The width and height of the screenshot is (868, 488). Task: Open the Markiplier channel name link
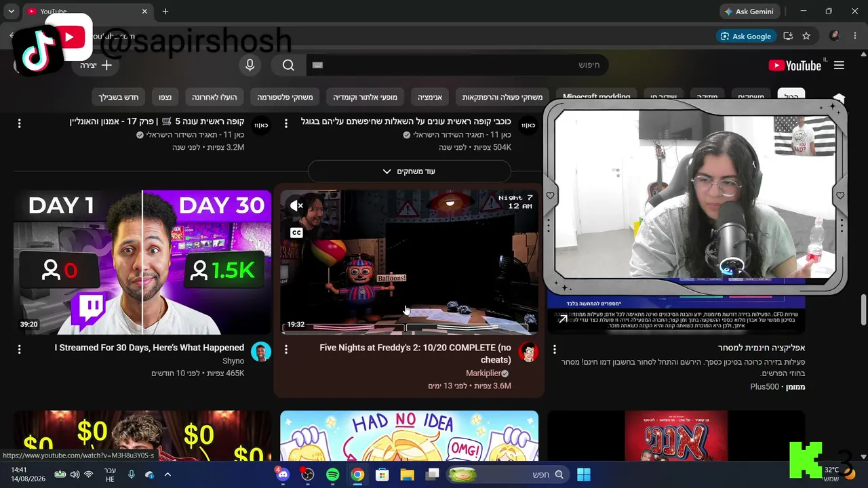484,373
